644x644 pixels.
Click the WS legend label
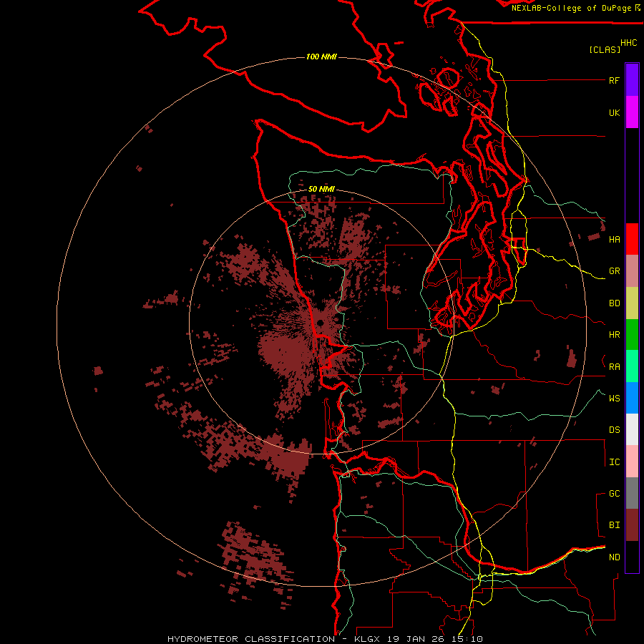(614, 399)
